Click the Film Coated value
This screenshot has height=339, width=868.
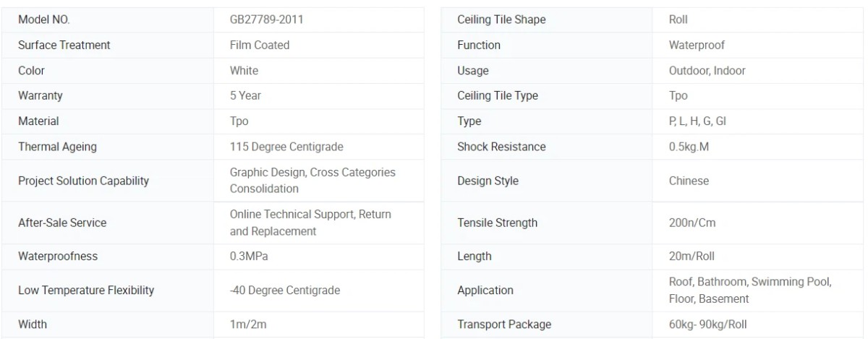tap(260, 45)
